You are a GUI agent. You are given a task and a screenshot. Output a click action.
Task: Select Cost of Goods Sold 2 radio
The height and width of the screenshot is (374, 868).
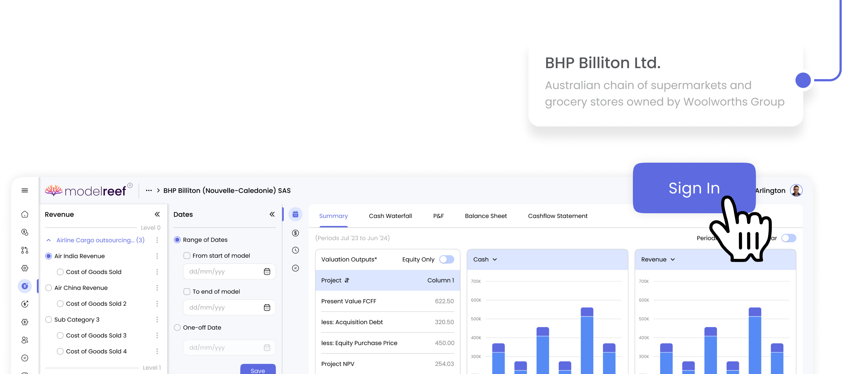tap(60, 304)
